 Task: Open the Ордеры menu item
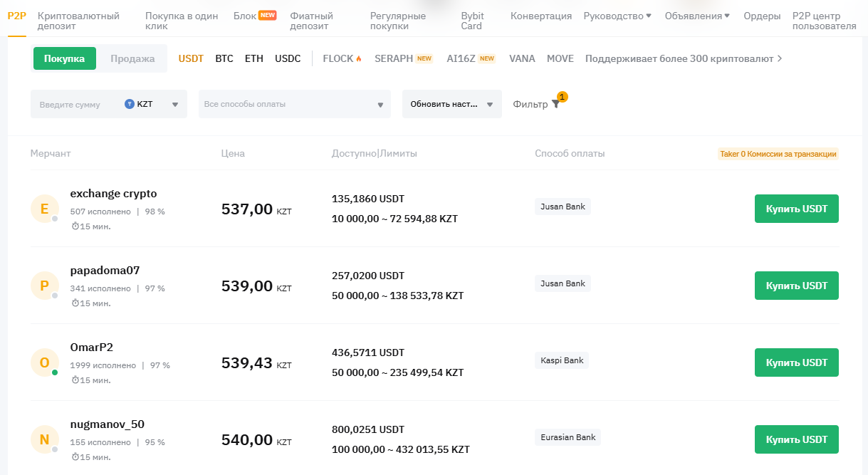[761, 15]
